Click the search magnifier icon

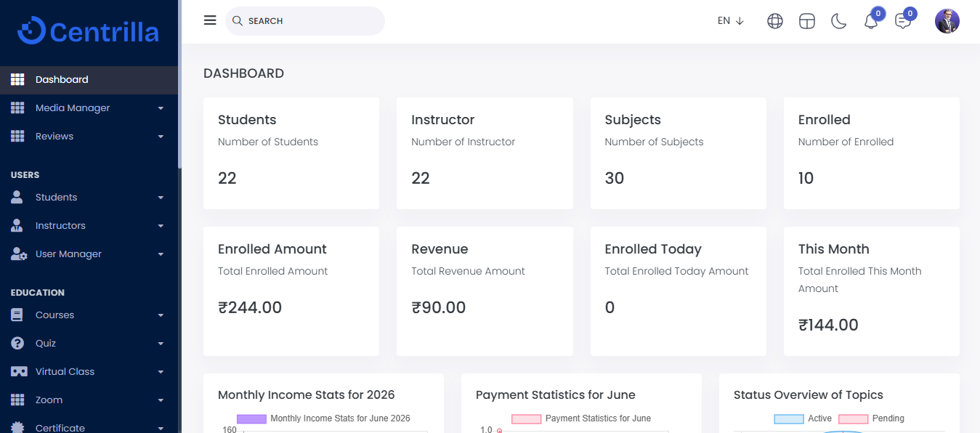[237, 21]
